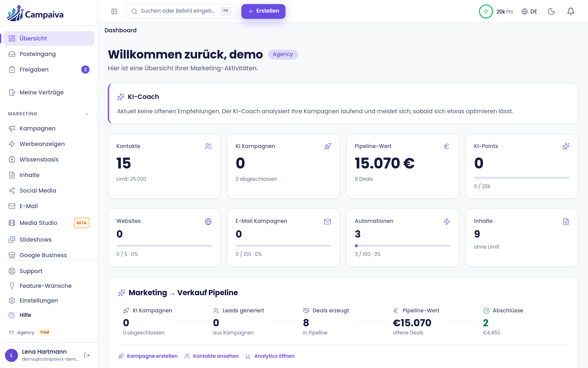Click the document icon in the Inhalte card
588x368 pixels.
point(566,221)
